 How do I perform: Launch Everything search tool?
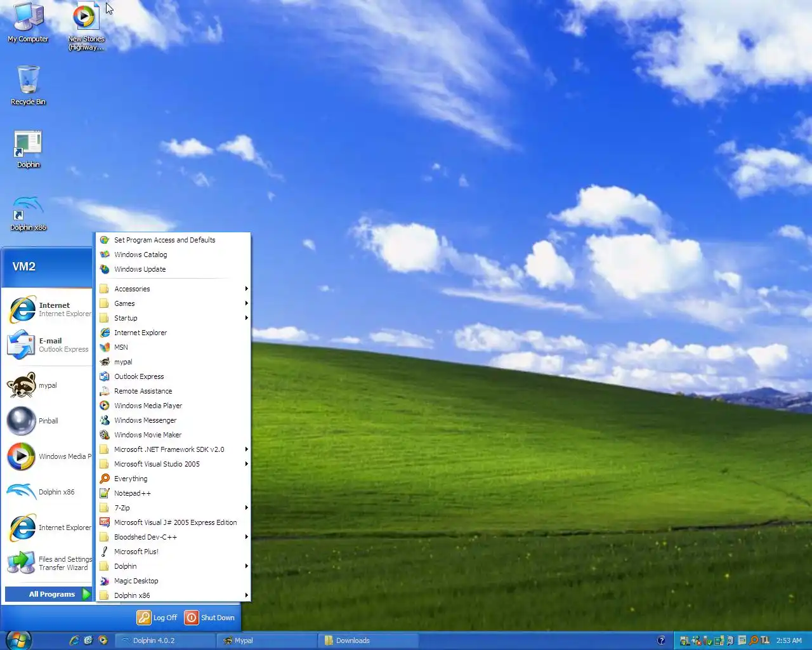[173, 479]
